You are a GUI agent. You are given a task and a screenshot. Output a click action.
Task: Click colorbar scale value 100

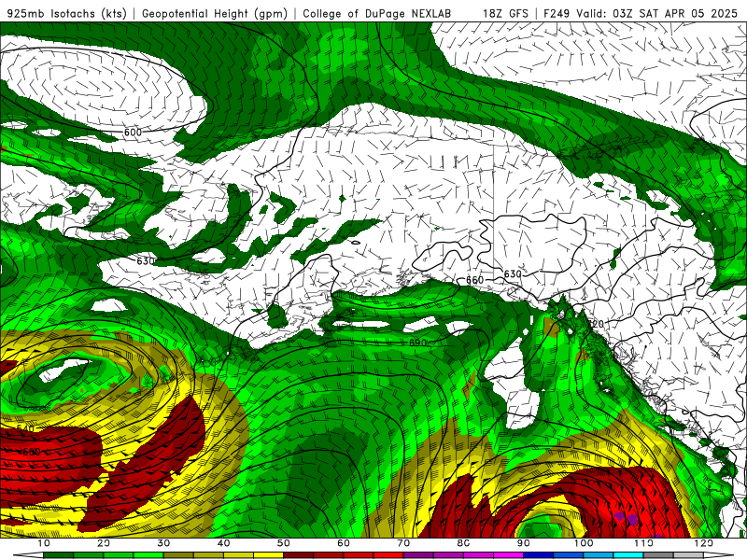(x=584, y=543)
